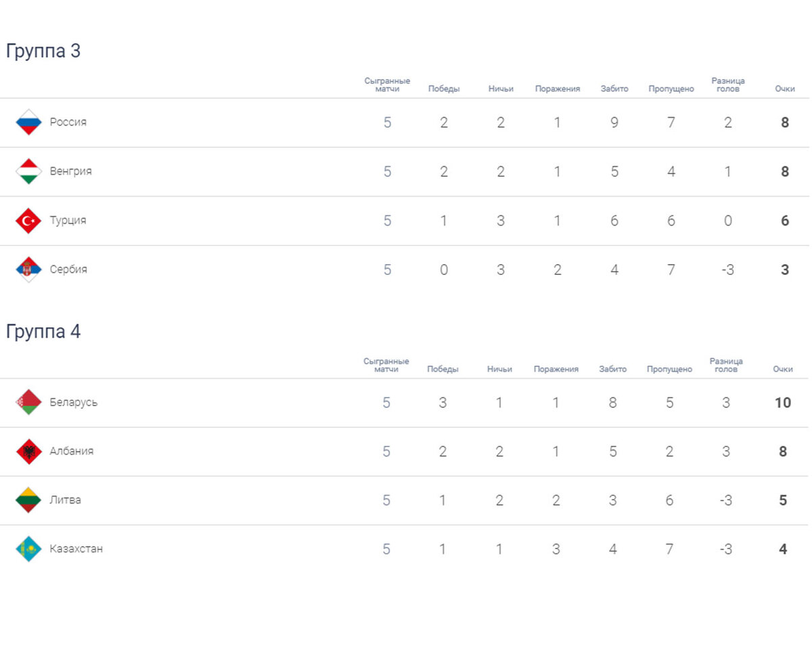Screen dimensions: 812x650
Task: Open the Венгрия team link
Action: pos(70,171)
